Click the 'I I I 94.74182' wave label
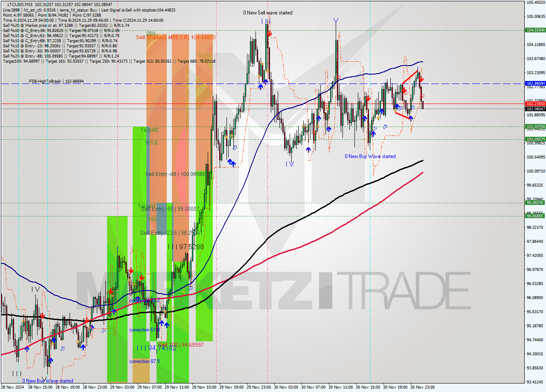This screenshot has height=392, width=546. [x=157, y=348]
